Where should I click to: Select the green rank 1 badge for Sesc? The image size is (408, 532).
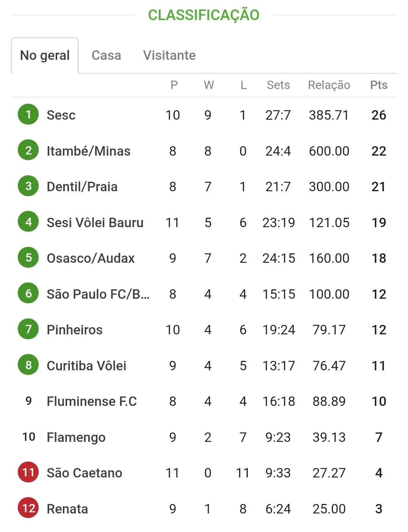pyautogui.click(x=28, y=114)
